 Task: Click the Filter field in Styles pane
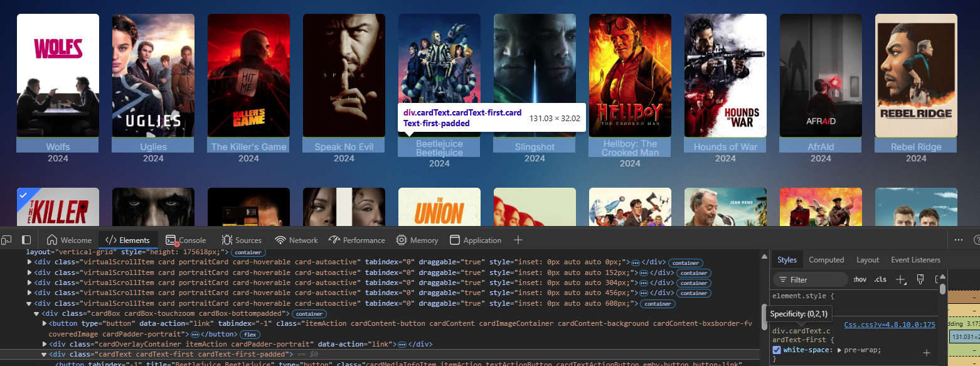811,279
